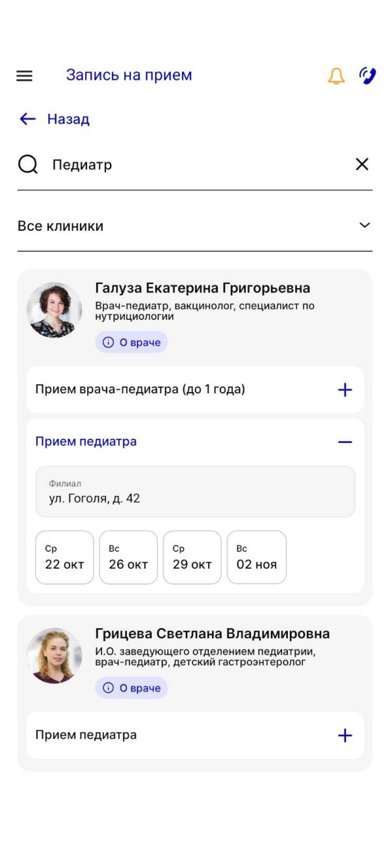Tap Галуза Екатерина's profile photo
Image resolution: width=390 pixels, height=868 pixels.
click(55, 310)
